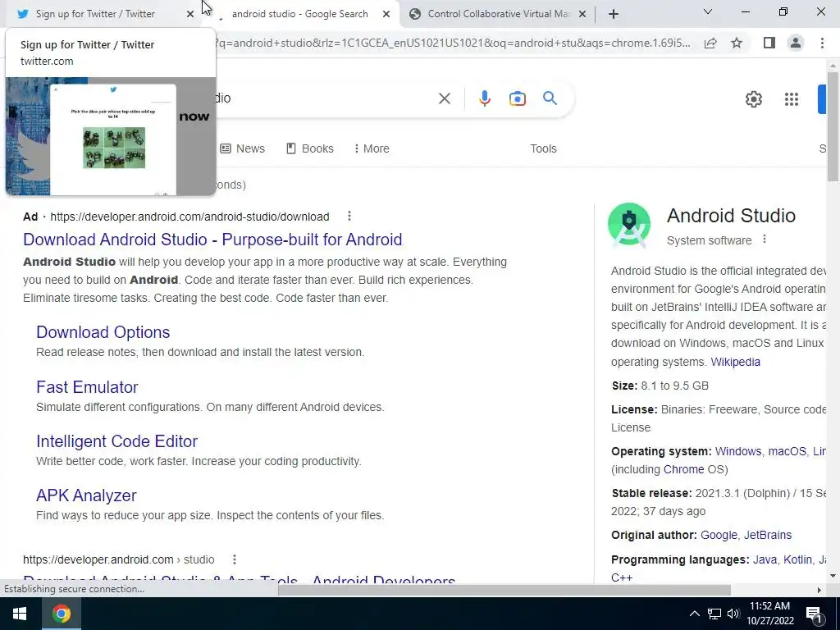Screen dimensions: 840x630
Task: Open the tab search dropdown arrow
Action: pos(708,11)
